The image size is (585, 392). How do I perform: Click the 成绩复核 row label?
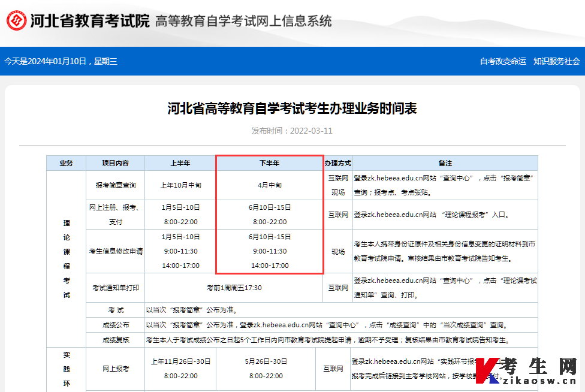coord(115,339)
